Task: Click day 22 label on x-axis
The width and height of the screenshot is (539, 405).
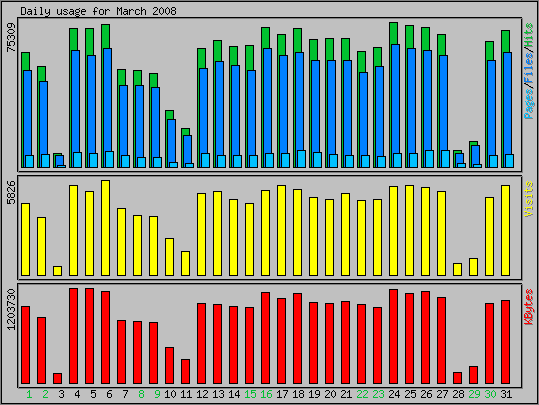Action: [x=362, y=394]
